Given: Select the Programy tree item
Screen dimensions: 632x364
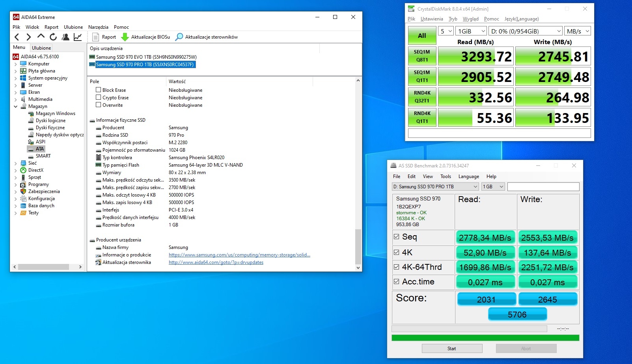Looking at the screenshot, I should pos(39,184).
